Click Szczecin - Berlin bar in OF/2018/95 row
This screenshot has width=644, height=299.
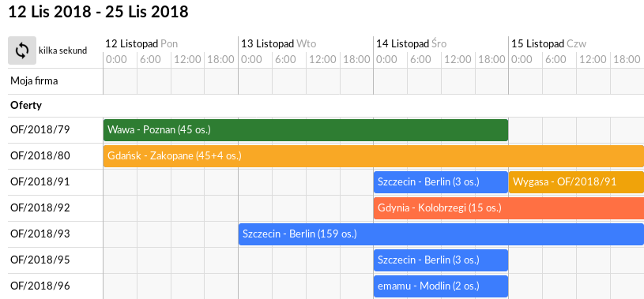441,260
